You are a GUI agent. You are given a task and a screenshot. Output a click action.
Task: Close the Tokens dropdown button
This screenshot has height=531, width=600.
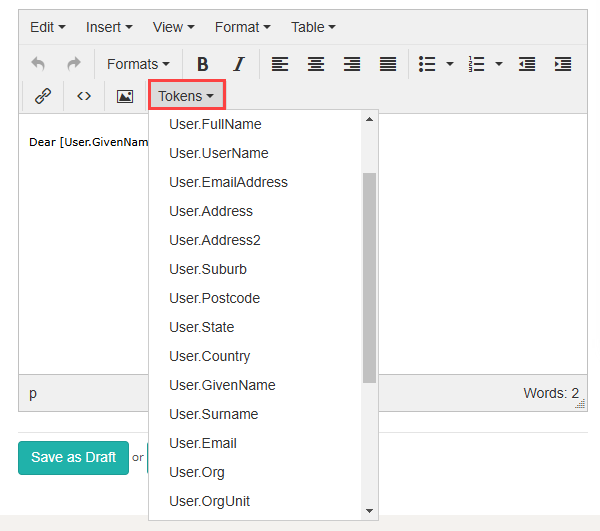[186, 96]
